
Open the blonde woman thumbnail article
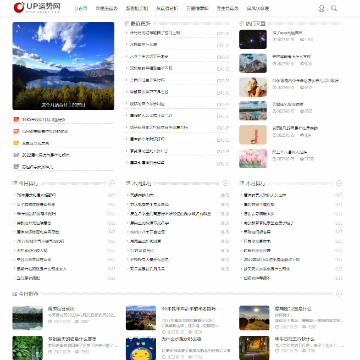[253, 87]
